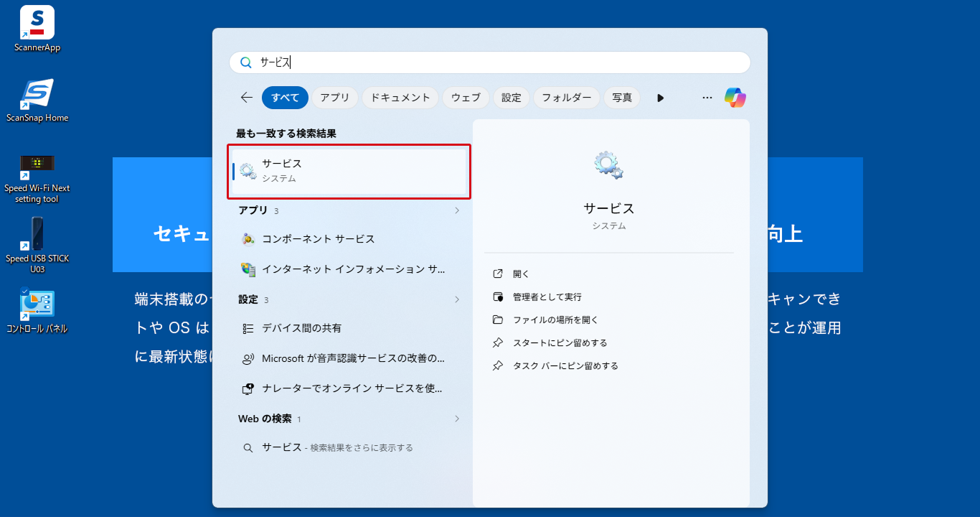
Task: Click the サービス title in the preview pane
Action: (x=609, y=208)
